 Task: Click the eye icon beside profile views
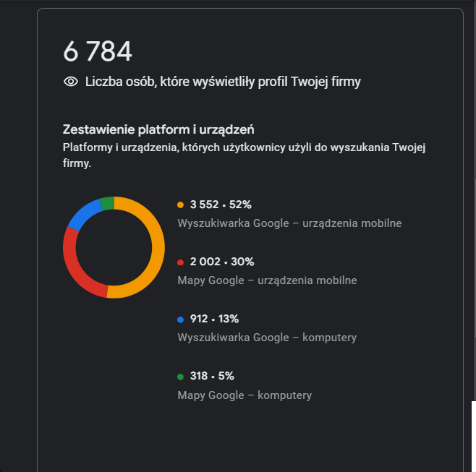(71, 82)
